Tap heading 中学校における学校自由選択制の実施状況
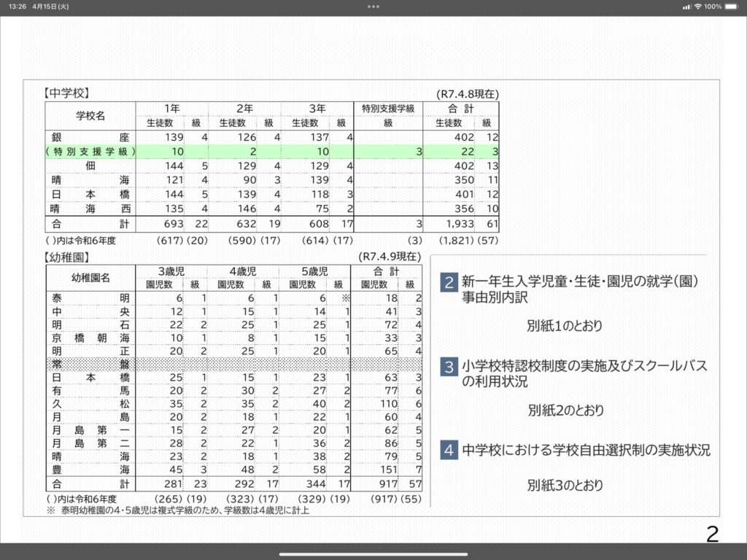 (586, 450)
